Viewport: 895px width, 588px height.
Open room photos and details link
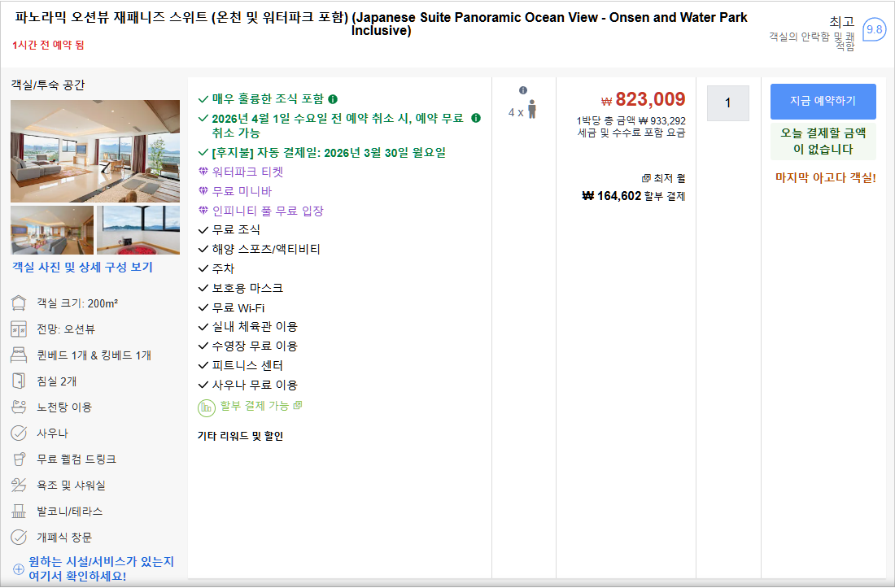coord(82,267)
